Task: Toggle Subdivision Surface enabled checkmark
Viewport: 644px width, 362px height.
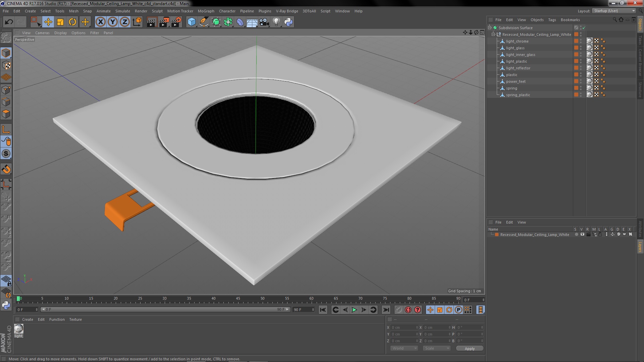Action: coord(584,28)
